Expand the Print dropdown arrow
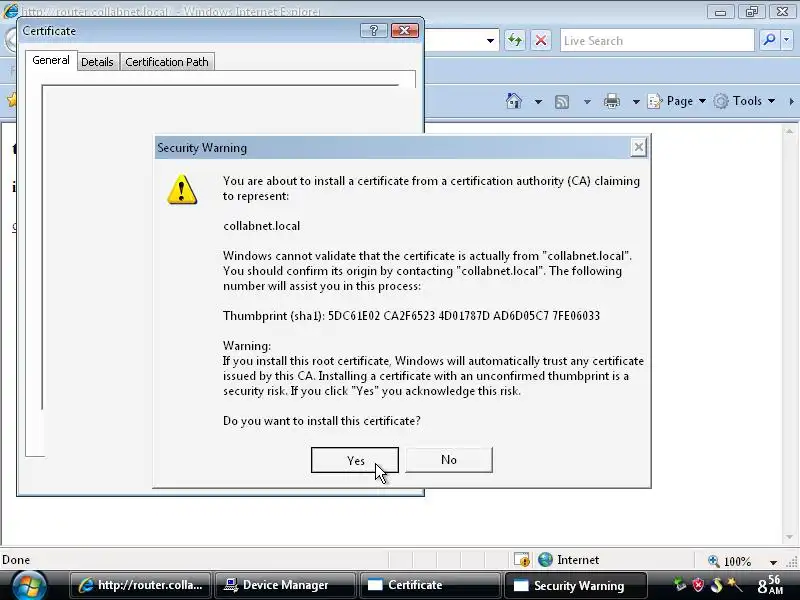This screenshot has height=600, width=800. pyautogui.click(x=636, y=102)
